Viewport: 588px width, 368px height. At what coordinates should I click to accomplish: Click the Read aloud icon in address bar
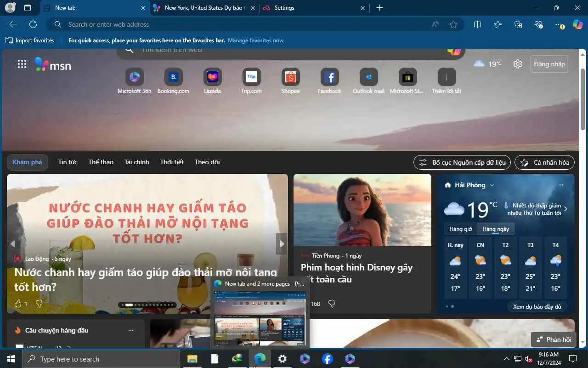[x=435, y=25]
